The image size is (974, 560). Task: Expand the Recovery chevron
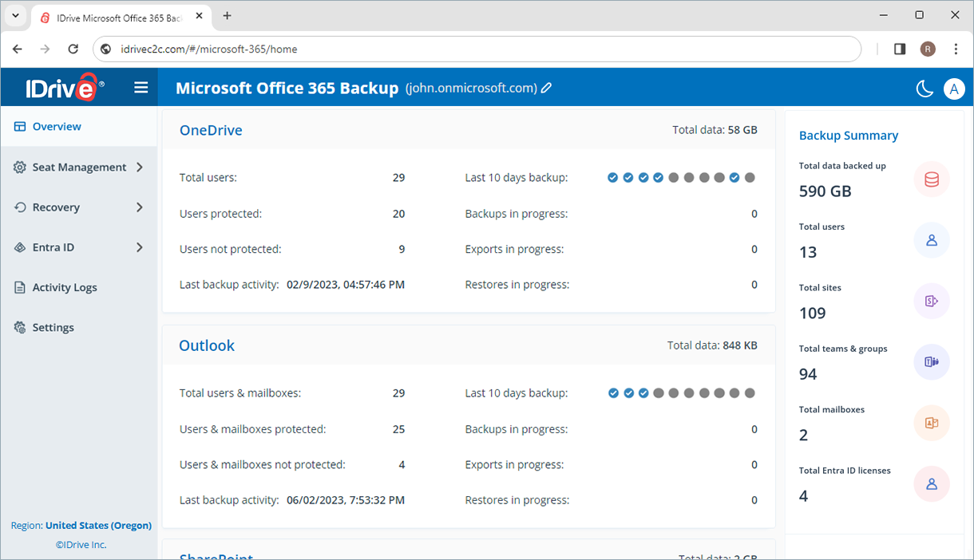140,207
